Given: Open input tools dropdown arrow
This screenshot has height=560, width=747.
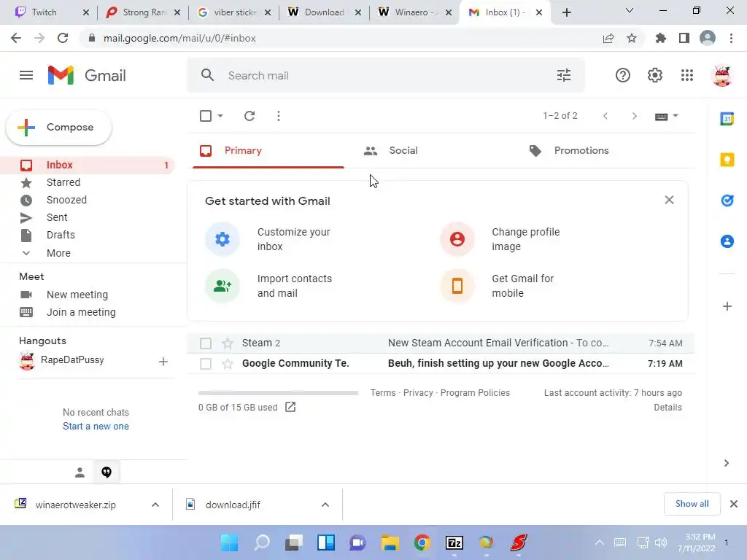Looking at the screenshot, I should (x=675, y=116).
